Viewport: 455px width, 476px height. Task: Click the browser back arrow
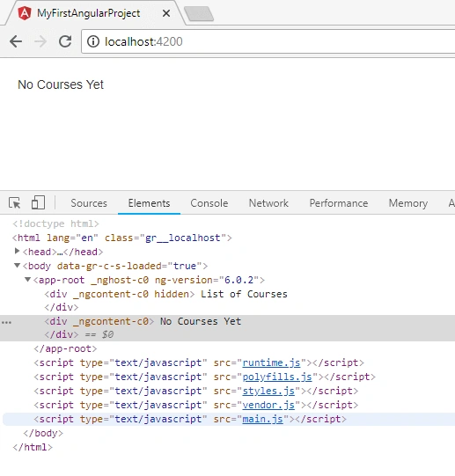coord(16,41)
